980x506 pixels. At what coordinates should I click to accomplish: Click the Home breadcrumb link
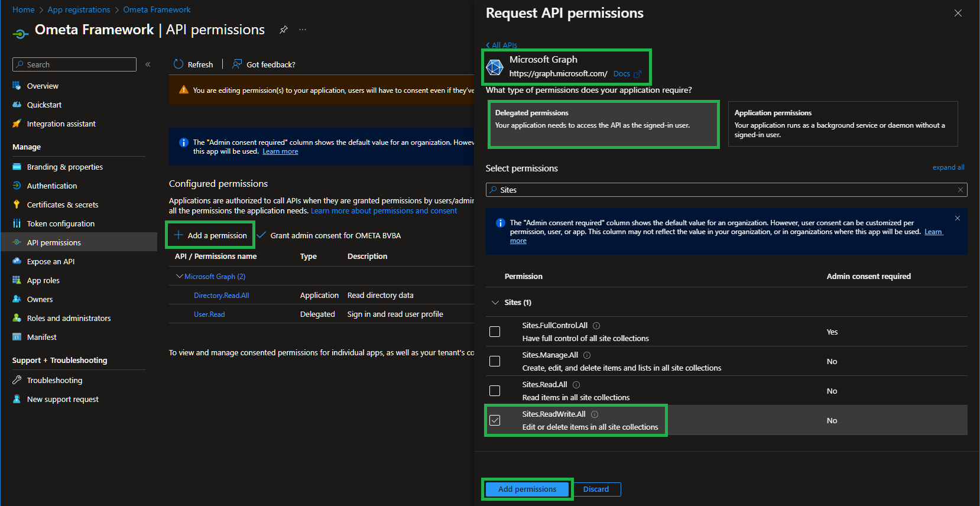(24, 9)
